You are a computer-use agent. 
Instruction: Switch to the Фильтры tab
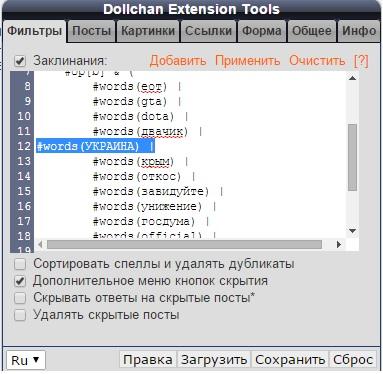pyautogui.click(x=34, y=31)
